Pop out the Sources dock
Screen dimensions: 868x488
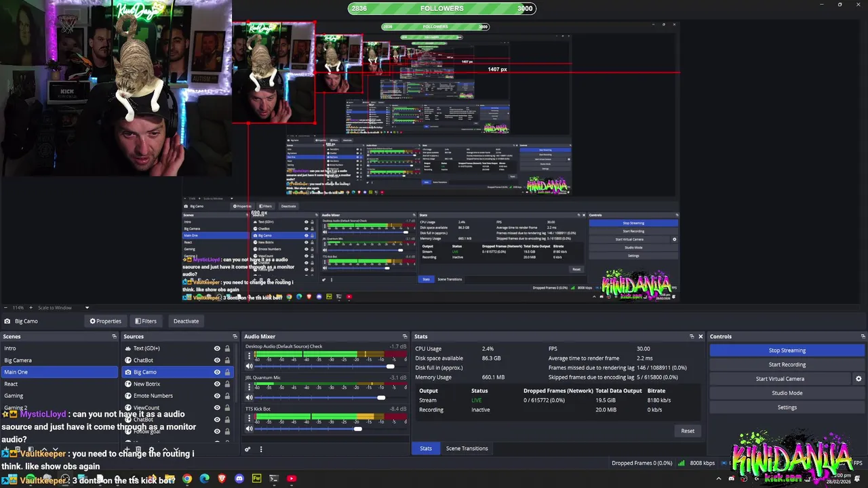[235, 336]
